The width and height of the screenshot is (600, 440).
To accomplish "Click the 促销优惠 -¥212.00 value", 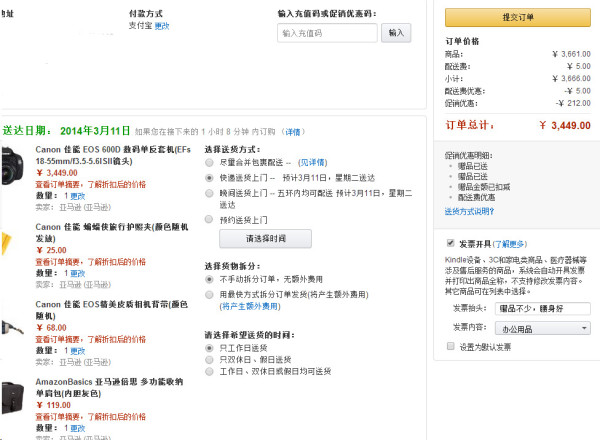I will (573, 103).
